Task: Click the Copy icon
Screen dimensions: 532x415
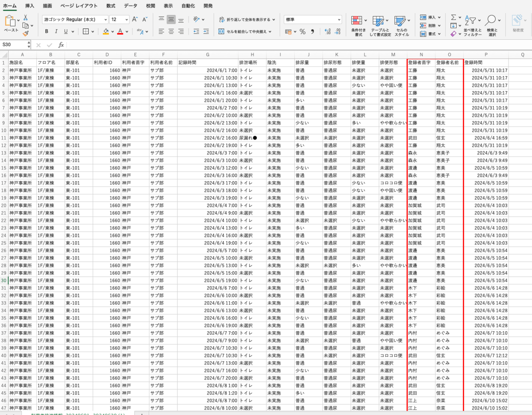Action: (x=25, y=25)
